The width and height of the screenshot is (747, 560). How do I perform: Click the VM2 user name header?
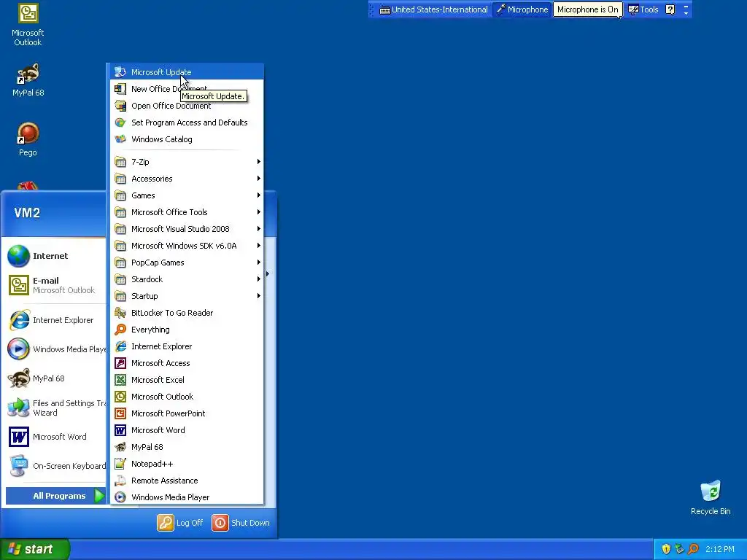[x=27, y=213]
